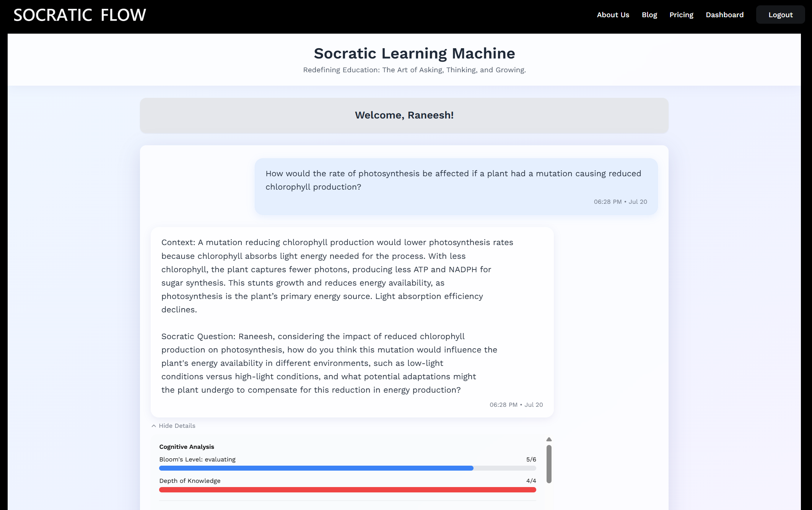Click the Redefining Education tagline

tap(414, 70)
